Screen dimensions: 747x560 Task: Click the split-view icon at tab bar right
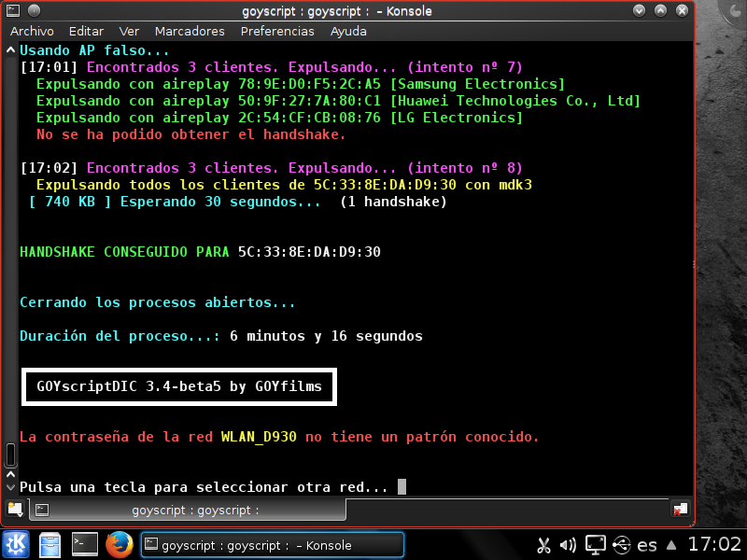681,509
